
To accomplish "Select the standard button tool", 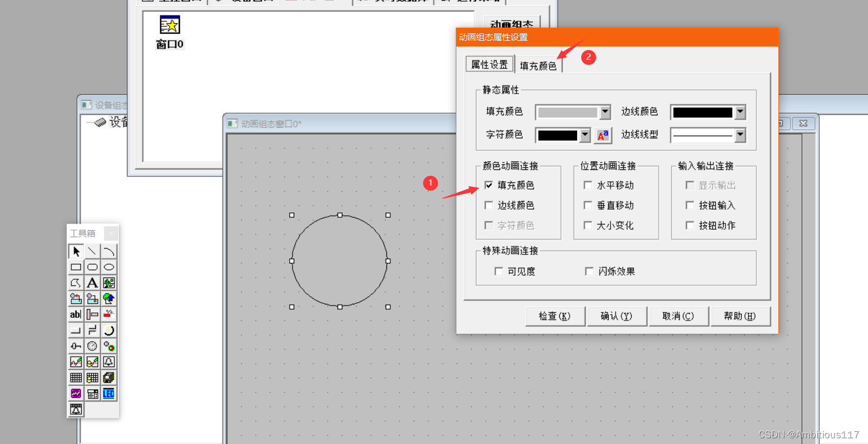I will click(x=76, y=330).
